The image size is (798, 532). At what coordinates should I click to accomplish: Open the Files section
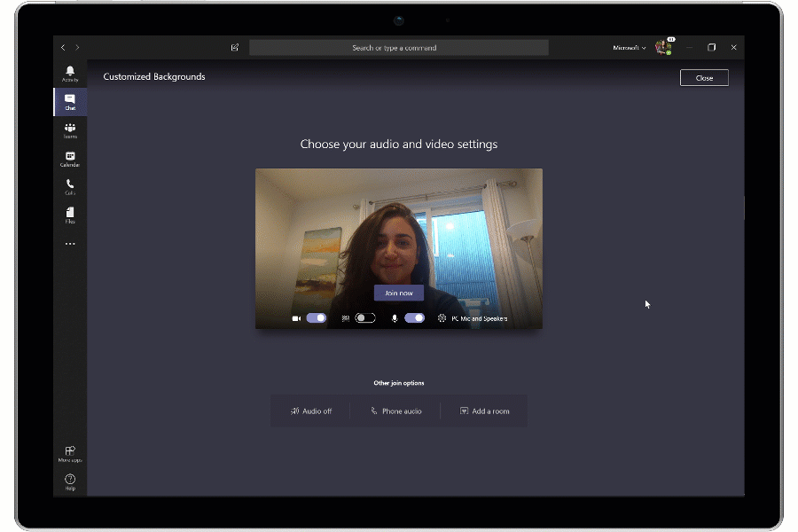(x=70, y=214)
